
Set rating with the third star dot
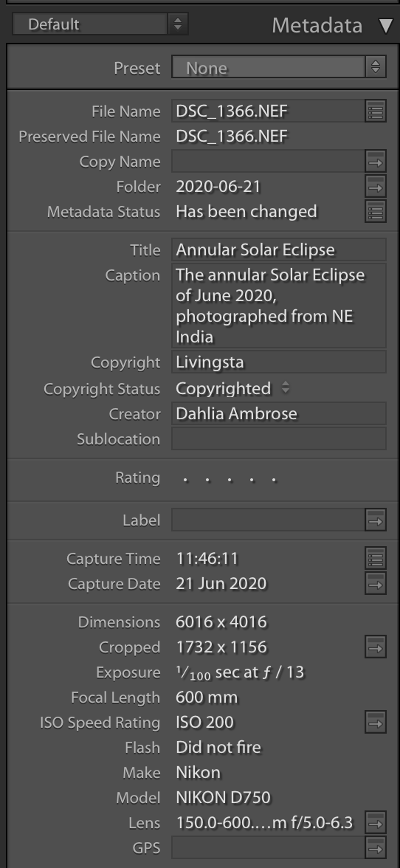(x=229, y=480)
